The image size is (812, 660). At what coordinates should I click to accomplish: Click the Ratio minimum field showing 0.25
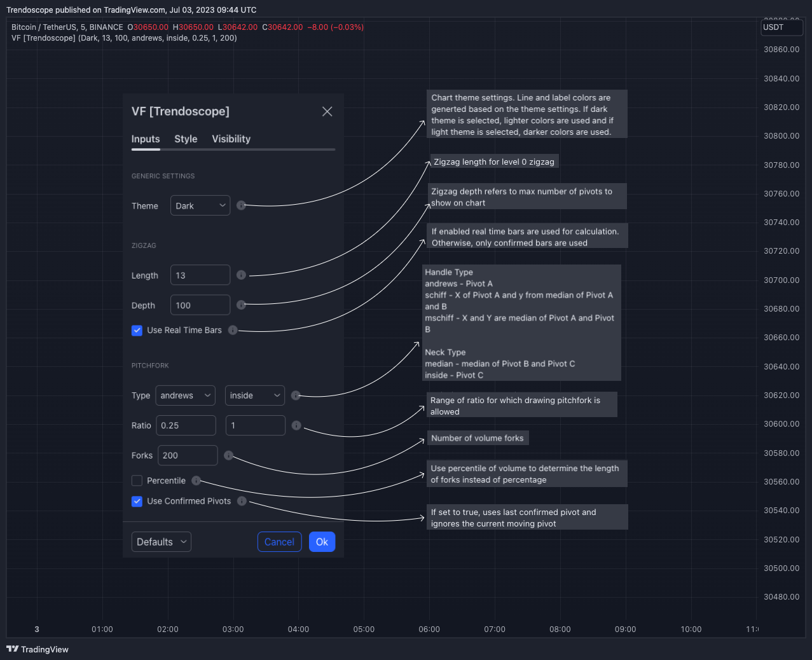coord(186,425)
